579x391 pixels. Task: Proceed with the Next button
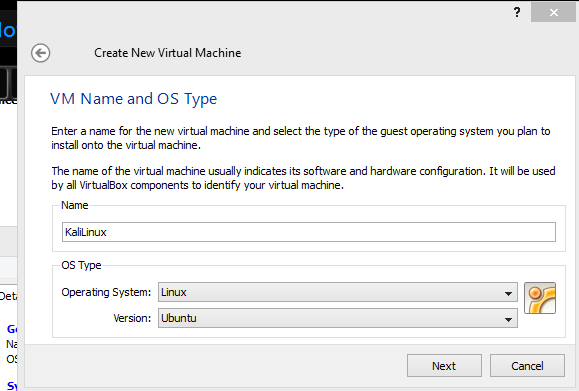pos(444,366)
